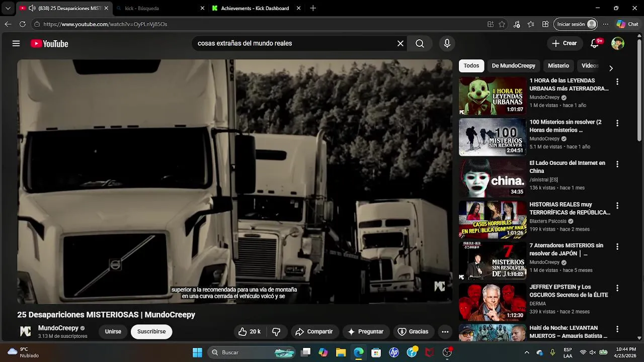Open browser settings and more menu
This screenshot has width=644, height=362.
click(x=606, y=24)
